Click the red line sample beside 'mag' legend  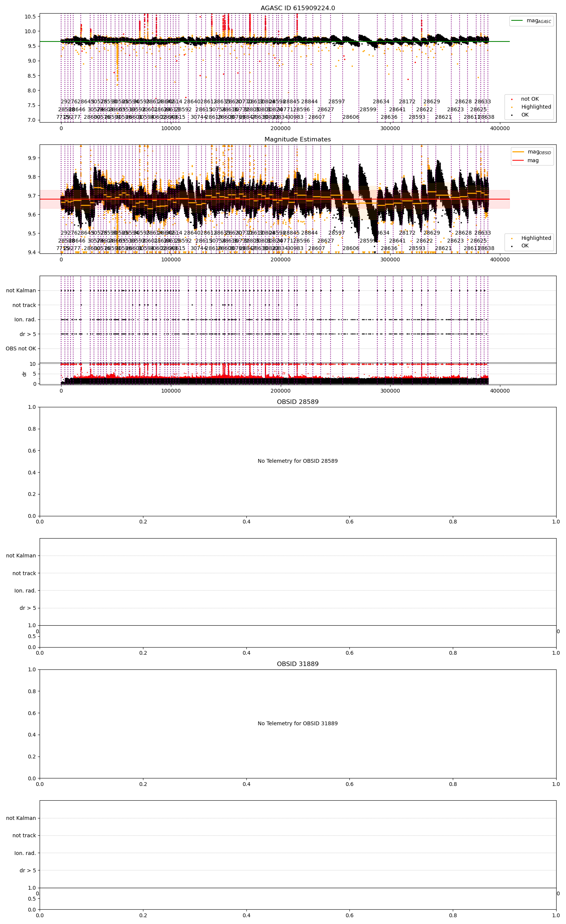(518, 160)
